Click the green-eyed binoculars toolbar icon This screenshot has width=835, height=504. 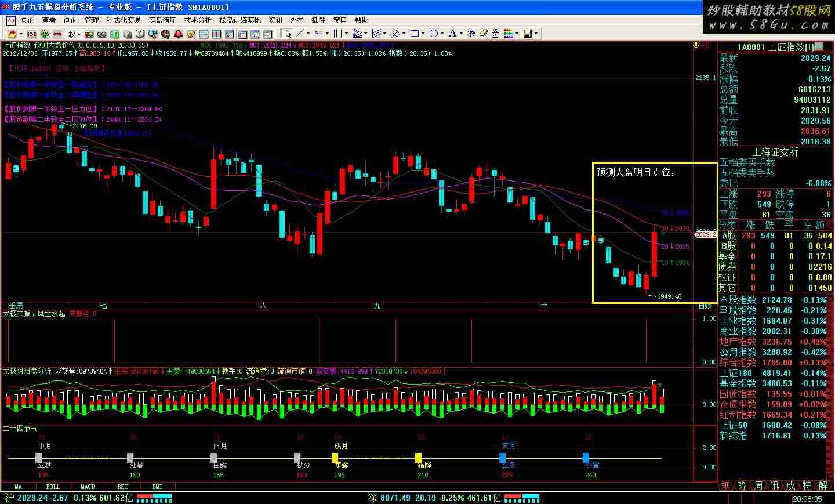coord(89,34)
